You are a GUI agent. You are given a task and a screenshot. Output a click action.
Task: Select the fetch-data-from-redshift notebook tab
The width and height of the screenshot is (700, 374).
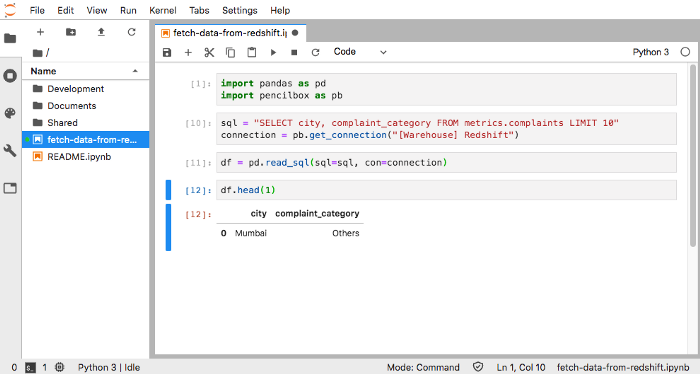230,33
